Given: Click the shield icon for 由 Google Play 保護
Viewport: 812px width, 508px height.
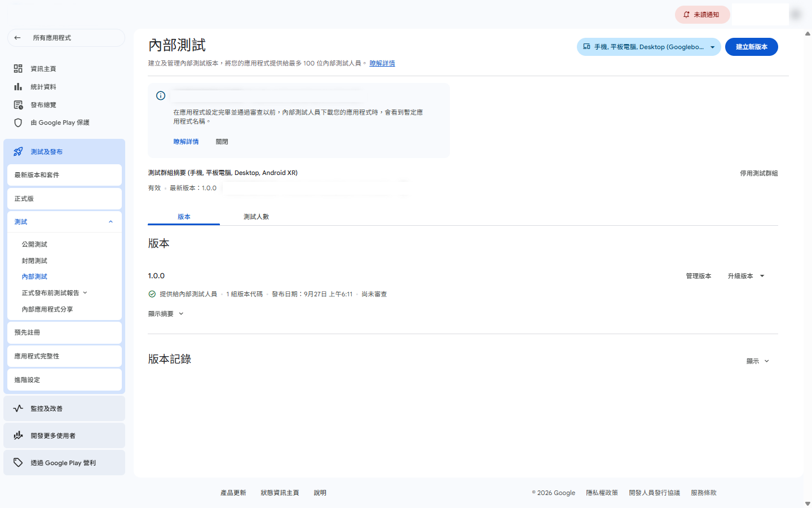Looking at the screenshot, I should [18, 122].
